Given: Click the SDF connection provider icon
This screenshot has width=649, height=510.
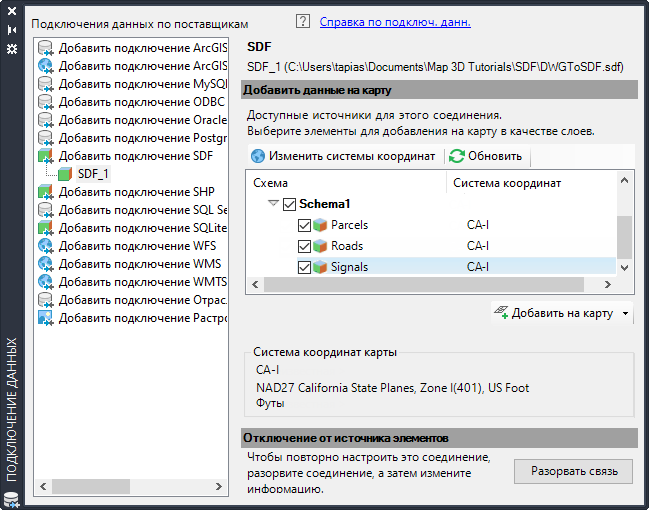Looking at the screenshot, I should tap(45, 156).
